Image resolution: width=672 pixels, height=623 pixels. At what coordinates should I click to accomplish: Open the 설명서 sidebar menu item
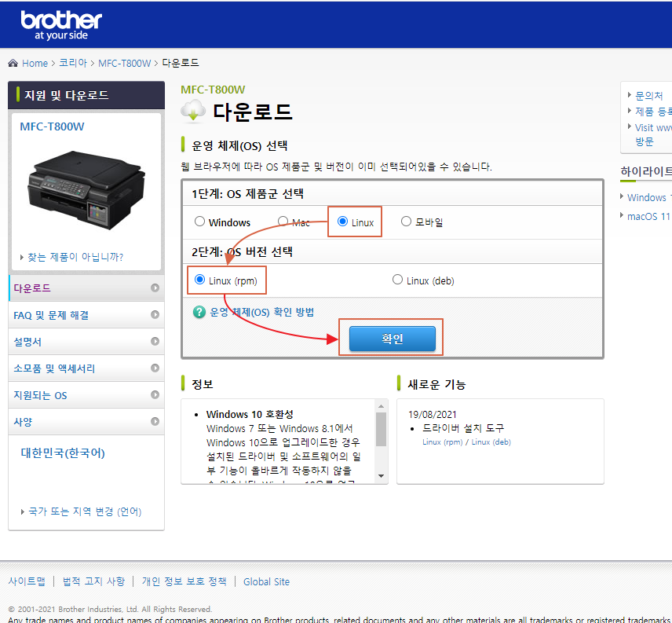(x=86, y=341)
